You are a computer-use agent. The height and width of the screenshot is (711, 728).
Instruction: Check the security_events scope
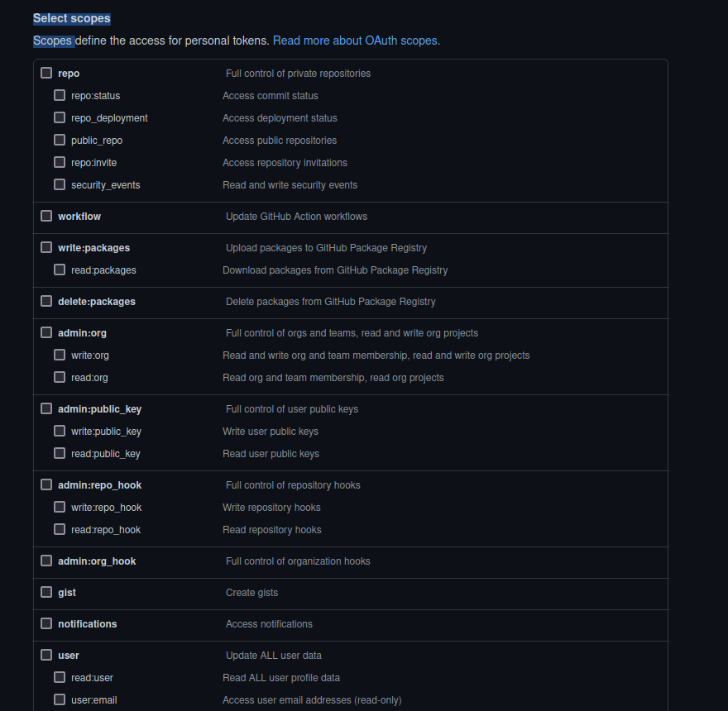point(59,184)
